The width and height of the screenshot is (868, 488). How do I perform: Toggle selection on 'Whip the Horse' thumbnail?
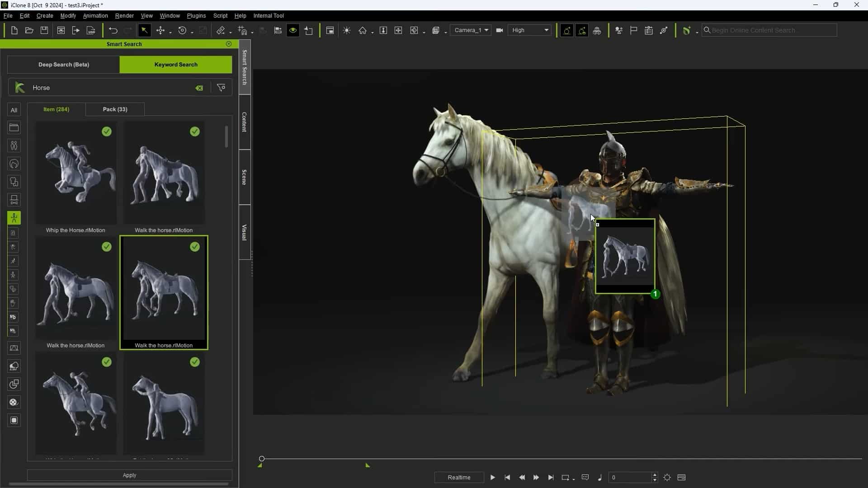click(106, 131)
